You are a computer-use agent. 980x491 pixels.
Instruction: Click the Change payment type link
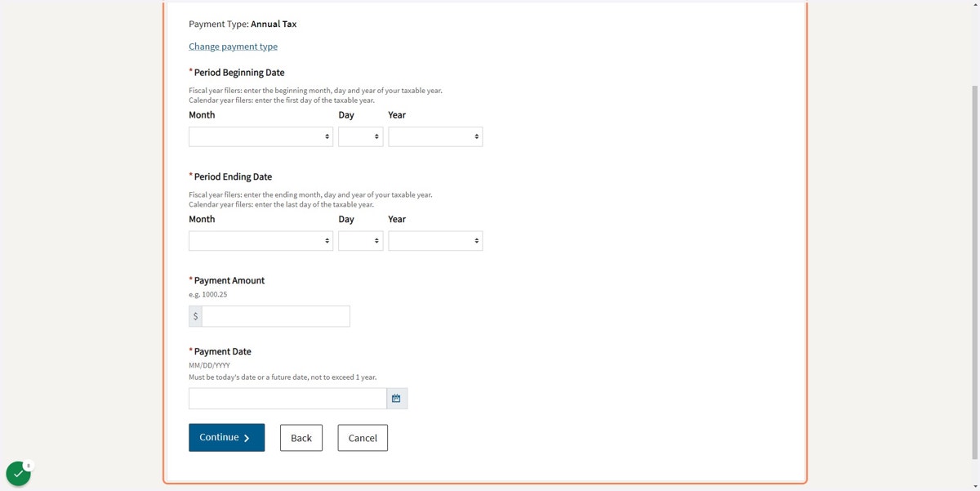[233, 47]
